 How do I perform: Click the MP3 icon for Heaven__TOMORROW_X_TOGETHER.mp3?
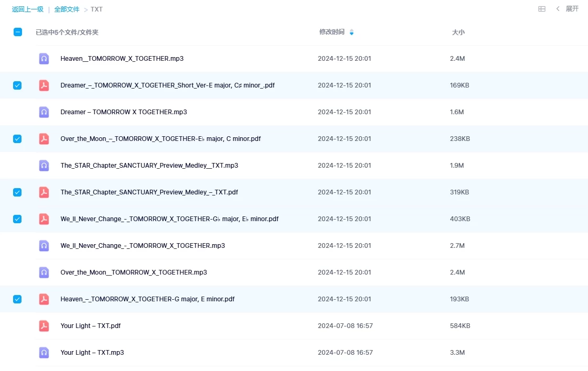tap(44, 59)
